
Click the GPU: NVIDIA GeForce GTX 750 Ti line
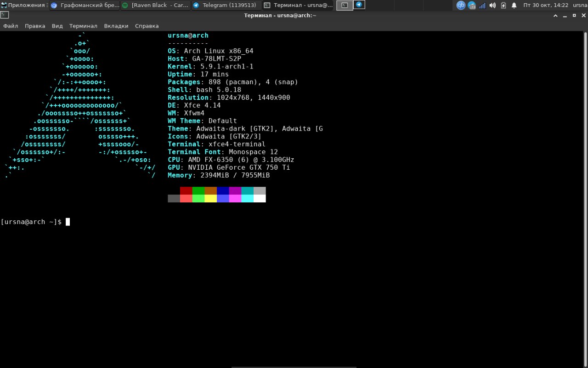coord(229,167)
